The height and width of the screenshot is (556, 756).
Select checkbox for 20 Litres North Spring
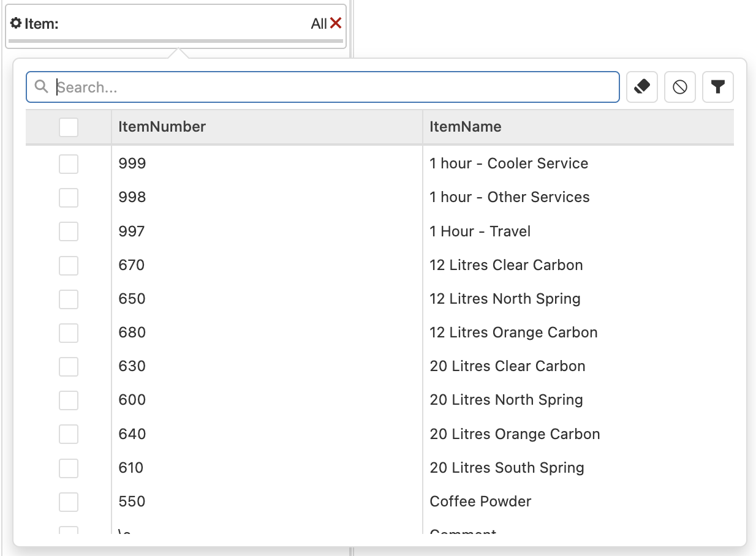(x=69, y=400)
